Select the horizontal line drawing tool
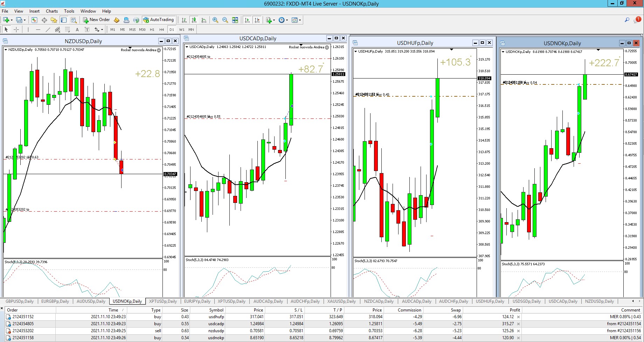644x342 pixels. (x=38, y=29)
